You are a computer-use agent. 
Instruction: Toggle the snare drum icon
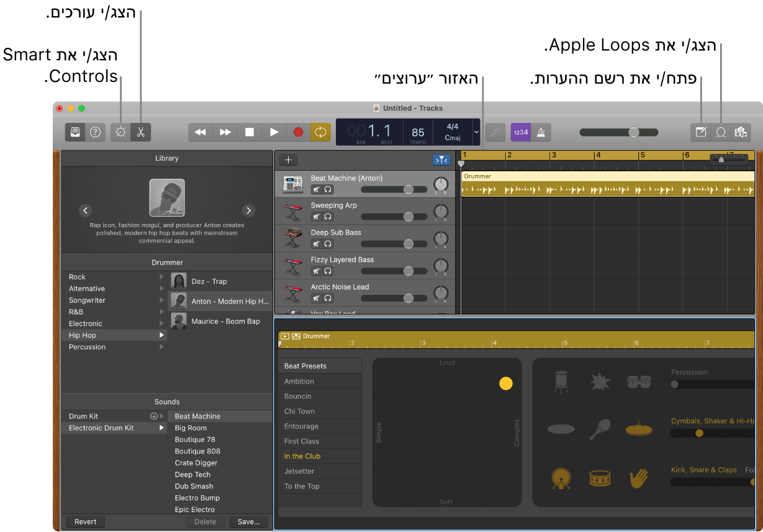(x=600, y=478)
